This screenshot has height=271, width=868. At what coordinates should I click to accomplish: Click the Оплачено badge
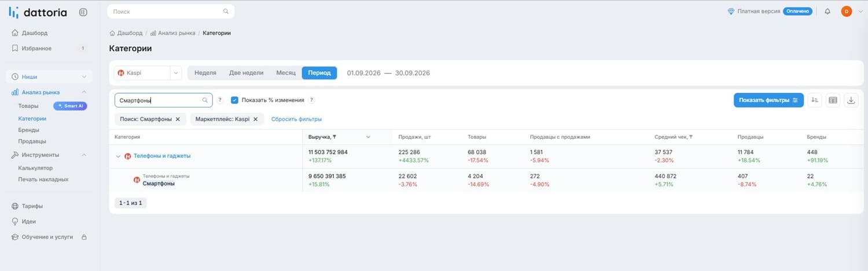(x=798, y=11)
